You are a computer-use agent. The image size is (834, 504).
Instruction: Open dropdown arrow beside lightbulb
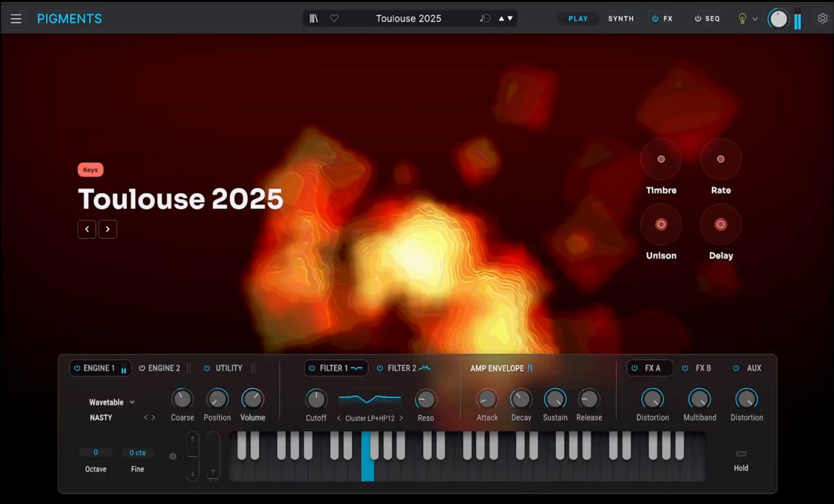(x=755, y=19)
